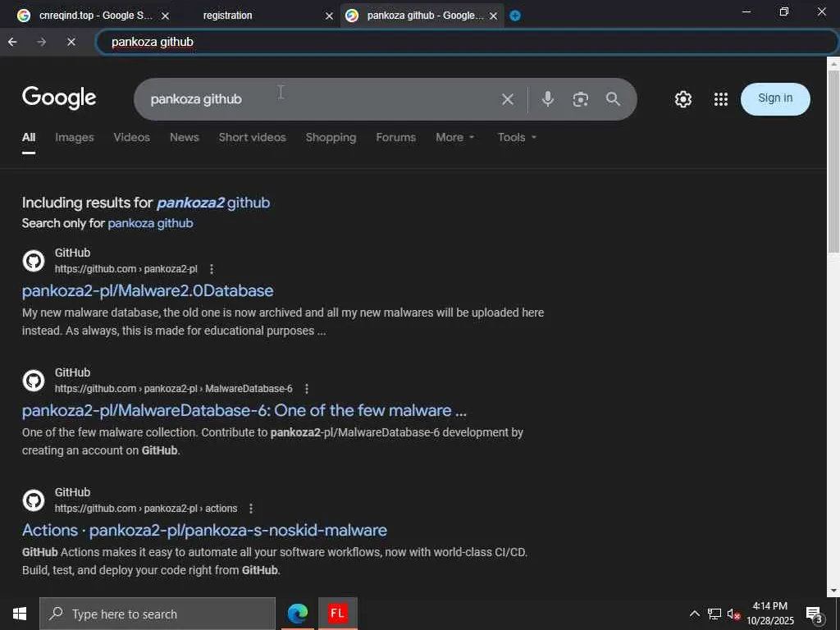
Task: Click url text github.com › pankoza2-pl › actions
Action: point(146,509)
